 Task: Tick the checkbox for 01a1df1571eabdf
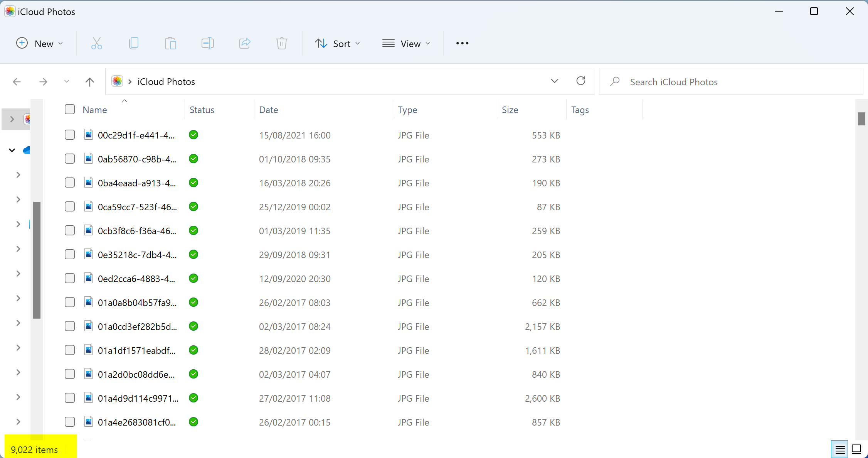pos(70,350)
